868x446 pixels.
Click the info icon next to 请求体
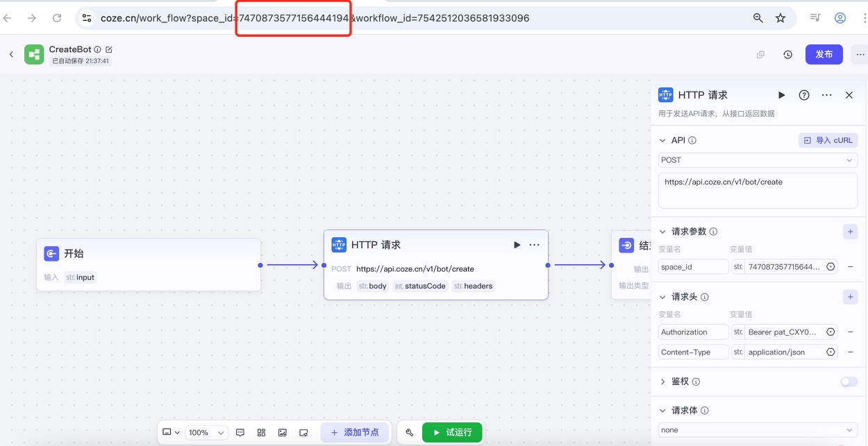705,411
